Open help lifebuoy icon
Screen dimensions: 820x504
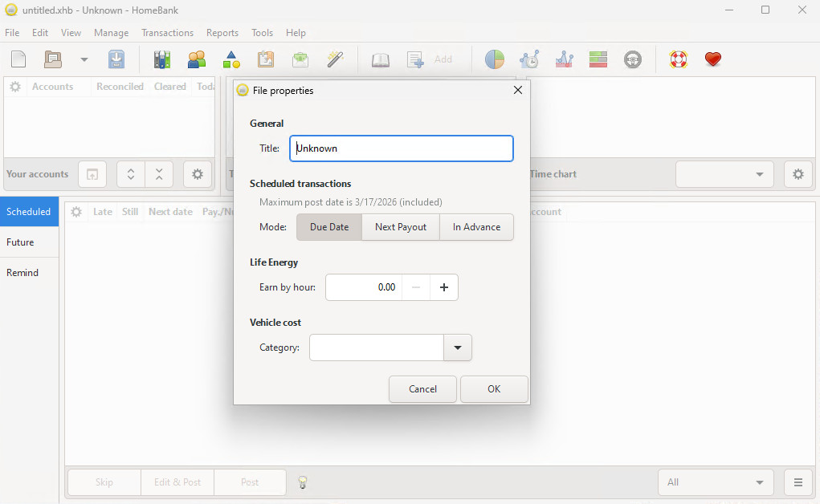679,59
